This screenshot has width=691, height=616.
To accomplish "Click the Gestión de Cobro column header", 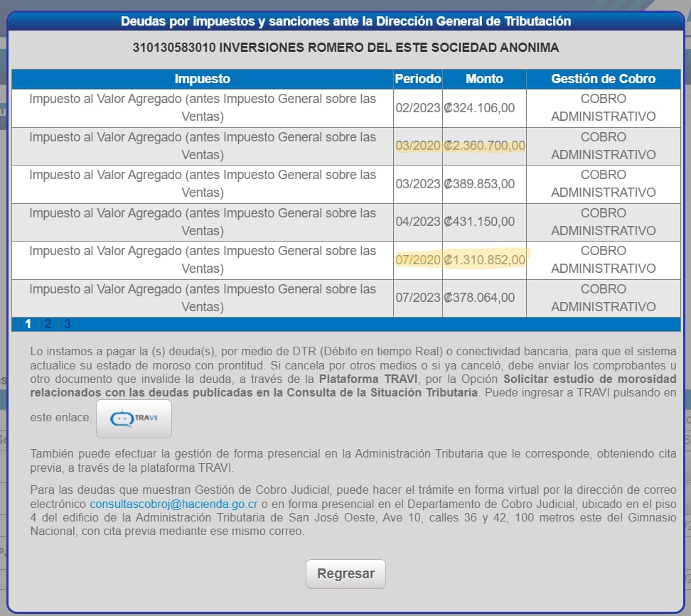I will [x=603, y=79].
